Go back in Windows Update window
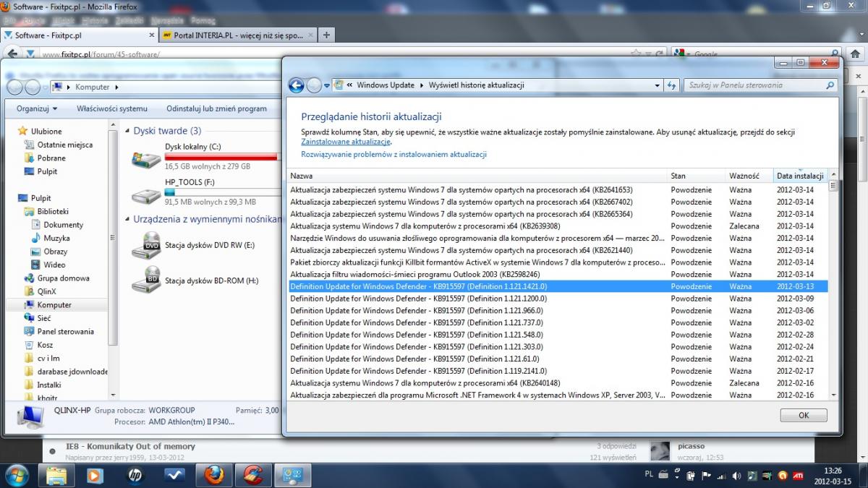 297,85
